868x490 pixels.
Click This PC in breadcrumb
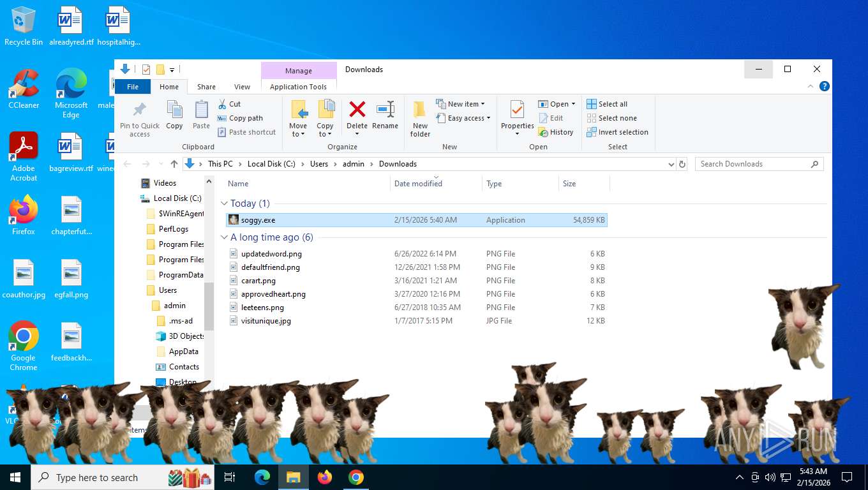tap(220, 164)
